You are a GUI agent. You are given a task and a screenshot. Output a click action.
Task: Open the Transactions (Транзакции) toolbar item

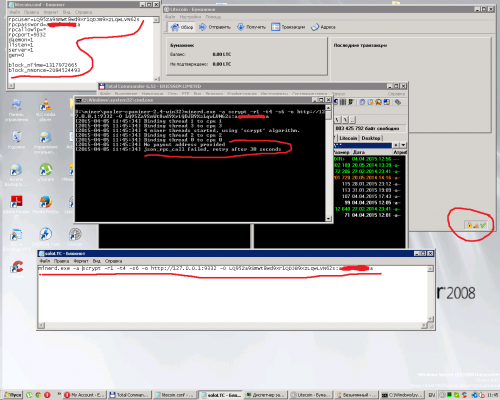pyautogui.click(x=288, y=27)
